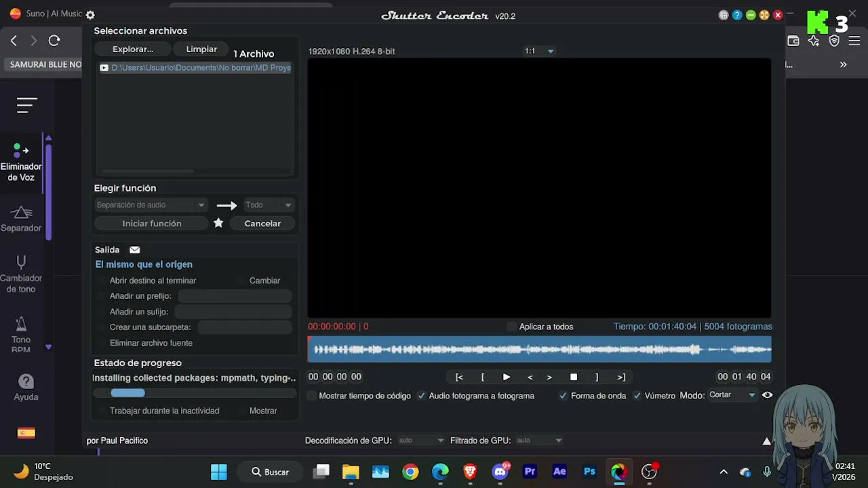Play the loaded media

(506, 377)
